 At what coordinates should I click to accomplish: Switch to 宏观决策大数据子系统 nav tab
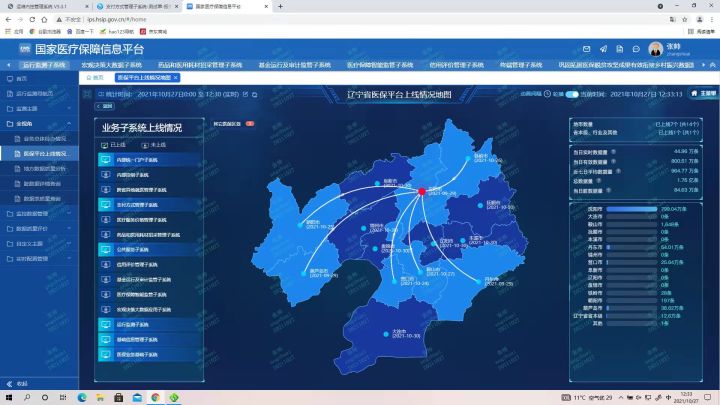tap(111, 65)
